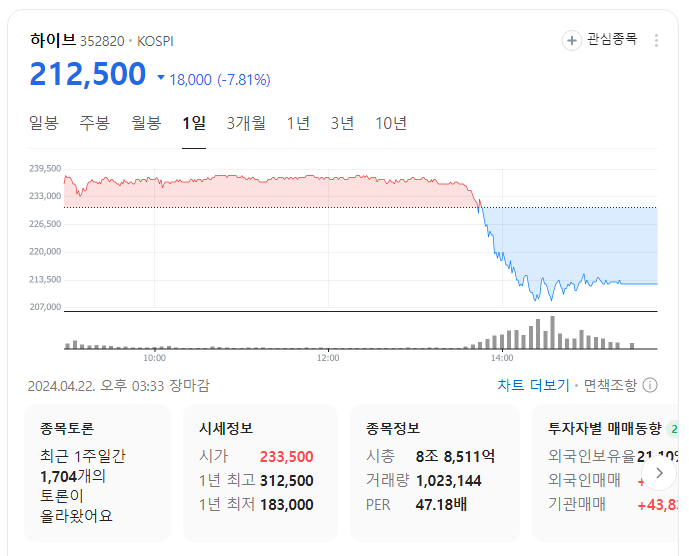Open the three-dot more options menu

[656, 40]
